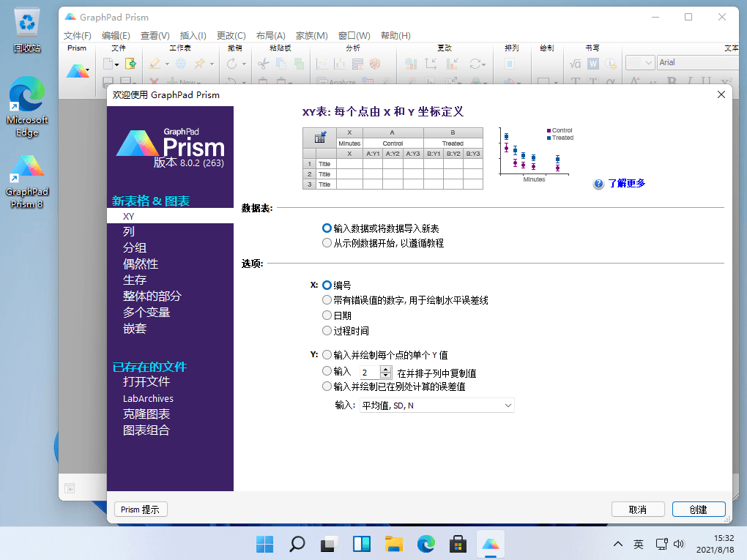Click the pushpin icon in worksheet group
Viewport: 747px width, 560px height.
point(200,64)
